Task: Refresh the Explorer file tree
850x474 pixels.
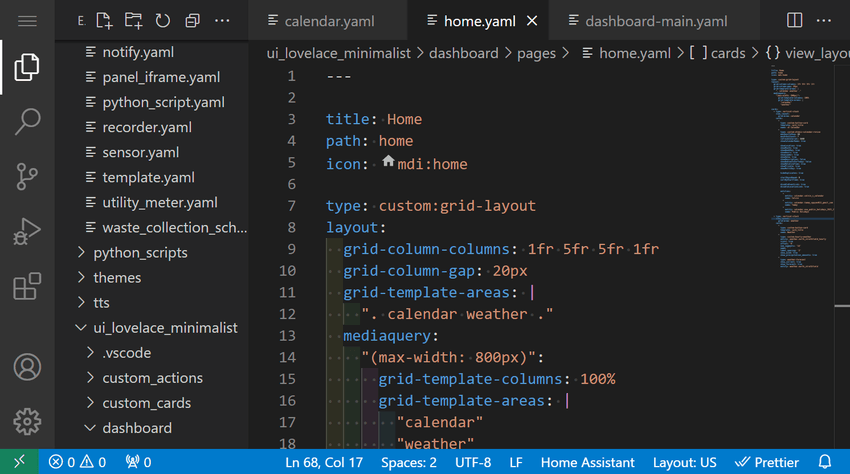Action: coord(163,21)
